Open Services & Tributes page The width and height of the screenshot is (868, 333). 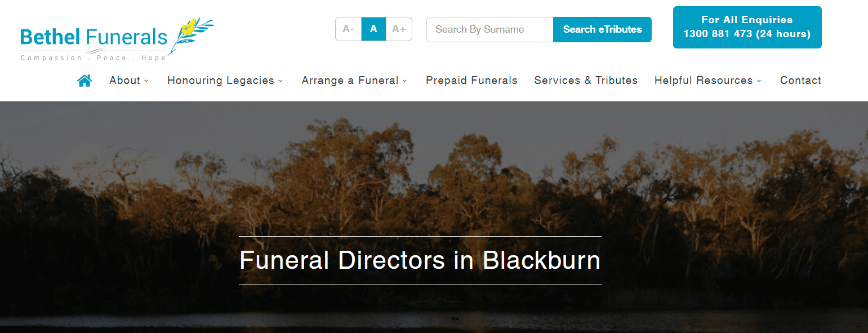click(586, 81)
